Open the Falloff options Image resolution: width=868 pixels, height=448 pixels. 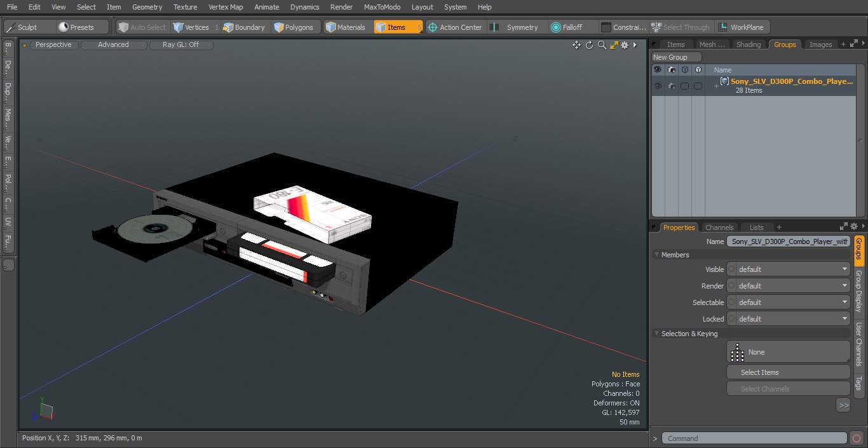pyautogui.click(x=573, y=27)
